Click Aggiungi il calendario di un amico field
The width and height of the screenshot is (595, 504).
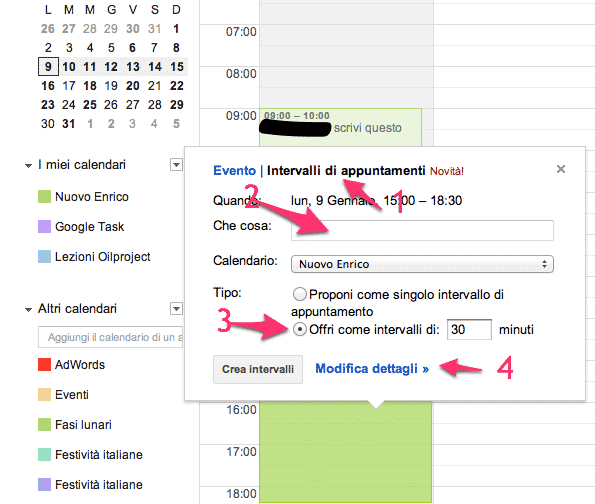(x=110, y=337)
